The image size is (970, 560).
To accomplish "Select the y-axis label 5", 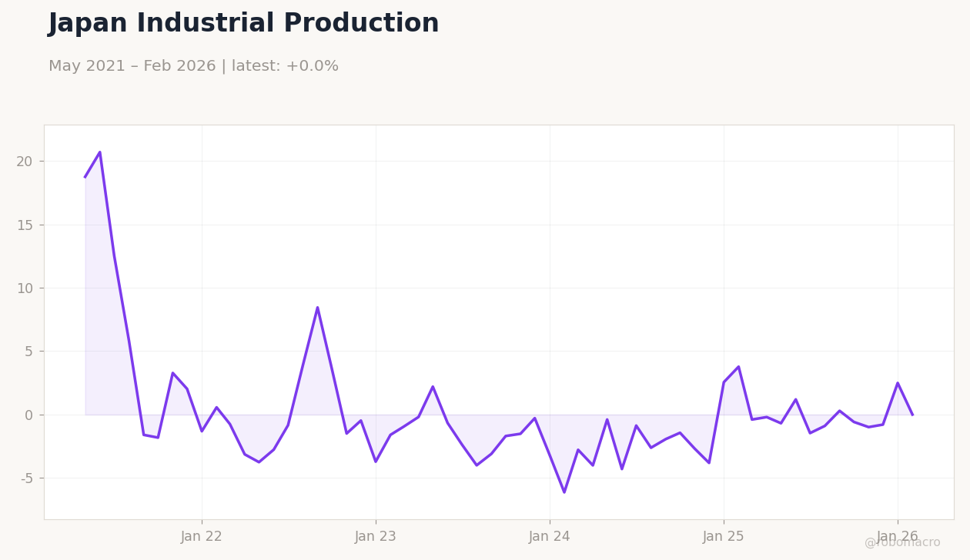I will 28,352.
